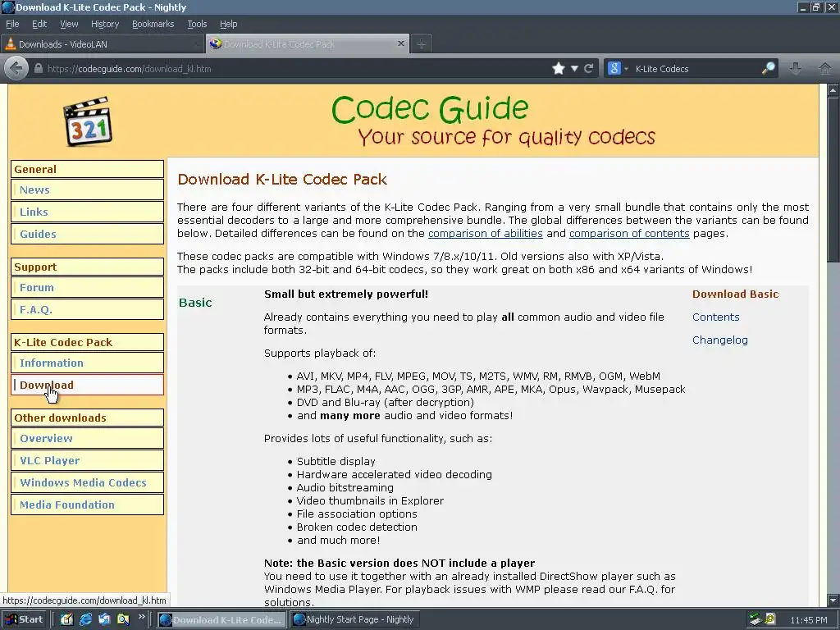
Task: Open the File menu
Action: 12,24
